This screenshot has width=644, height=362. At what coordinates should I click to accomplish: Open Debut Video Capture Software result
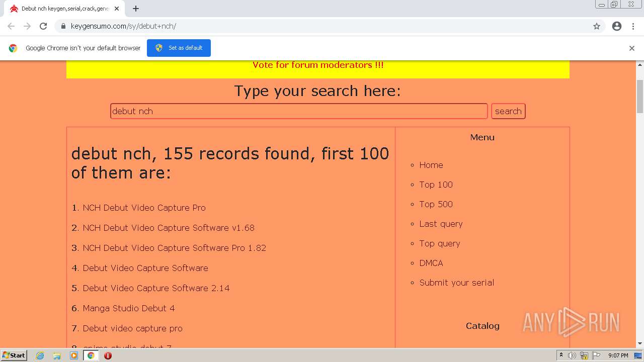tap(145, 268)
